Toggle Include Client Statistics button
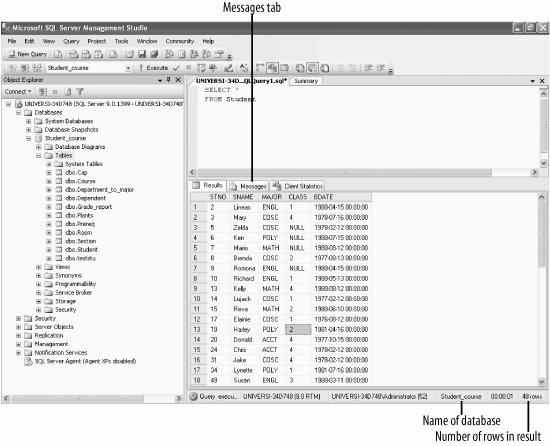Image resolution: width=550 pixels, height=446 pixels. (273, 68)
